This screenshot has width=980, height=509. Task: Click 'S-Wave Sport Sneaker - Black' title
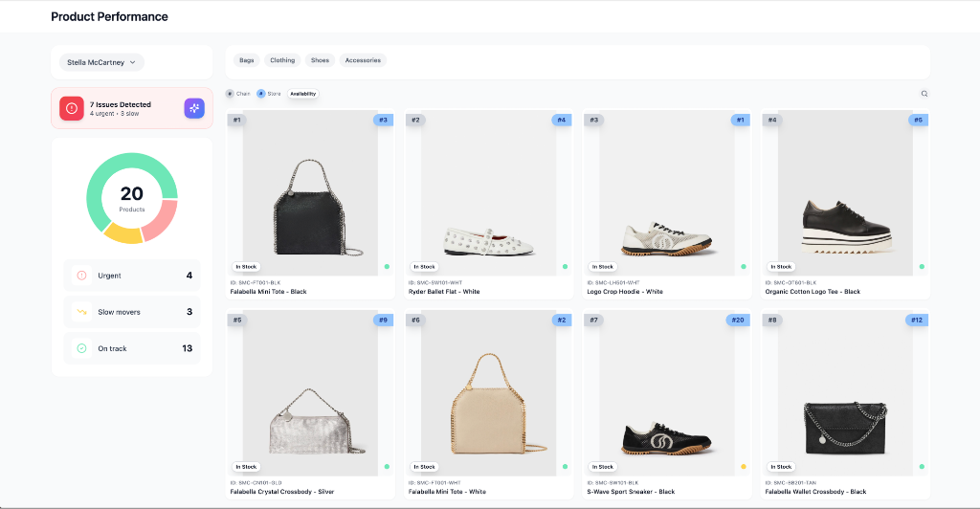point(631,492)
